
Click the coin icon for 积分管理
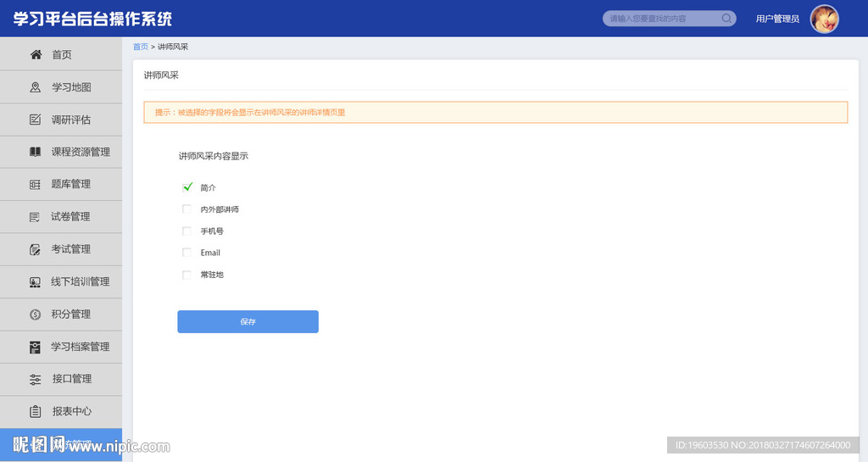pyautogui.click(x=35, y=314)
